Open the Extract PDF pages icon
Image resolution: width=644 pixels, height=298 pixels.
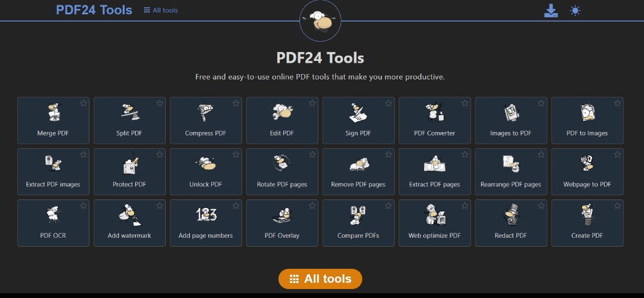tap(435, 164)
